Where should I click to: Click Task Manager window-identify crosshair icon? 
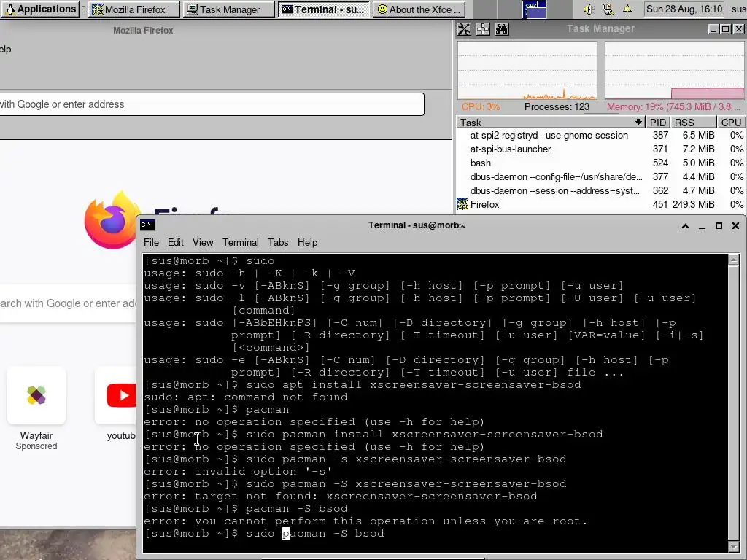click(483, 29)
